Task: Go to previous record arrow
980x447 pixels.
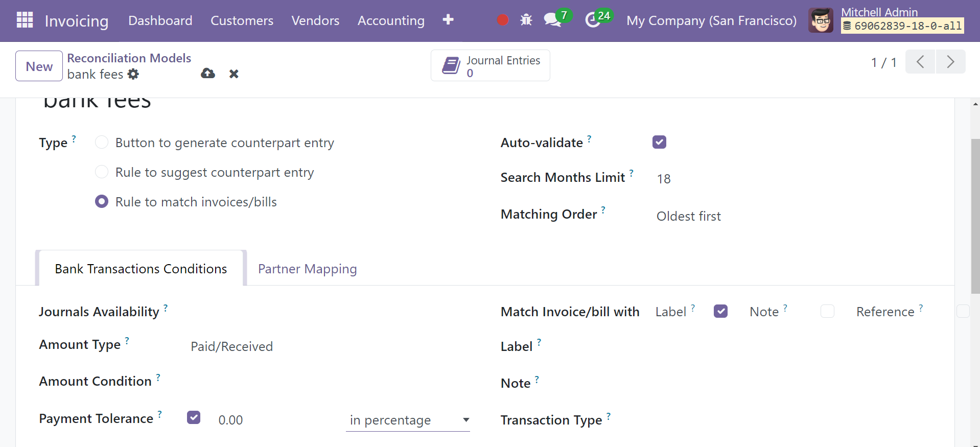Action: click(920, 62)
